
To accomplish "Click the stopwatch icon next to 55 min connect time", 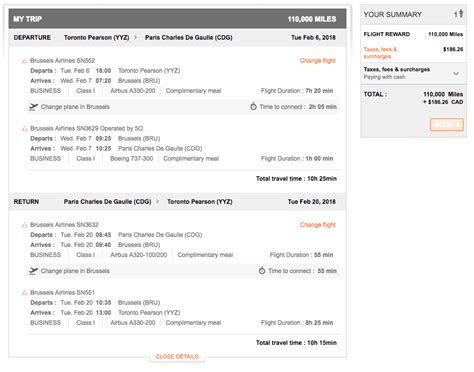I will 262,271.
